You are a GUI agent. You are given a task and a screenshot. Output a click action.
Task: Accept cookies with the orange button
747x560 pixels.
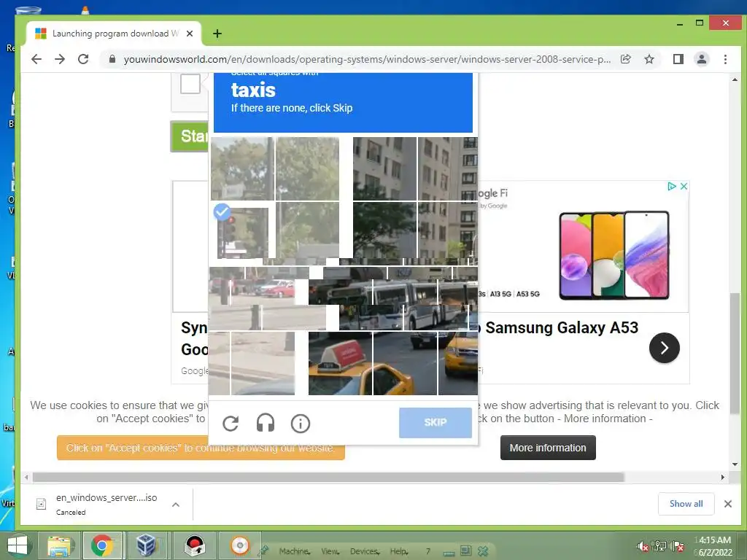pos(201,448)
